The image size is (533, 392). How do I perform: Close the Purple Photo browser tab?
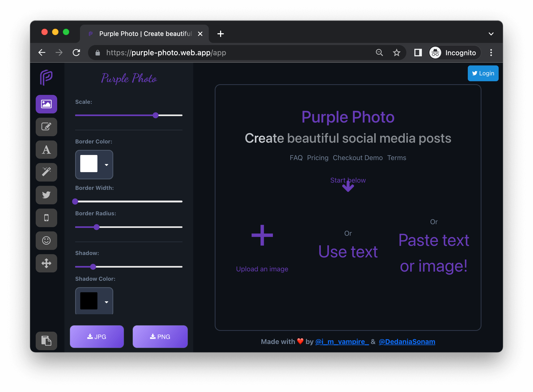pos(200,34)
